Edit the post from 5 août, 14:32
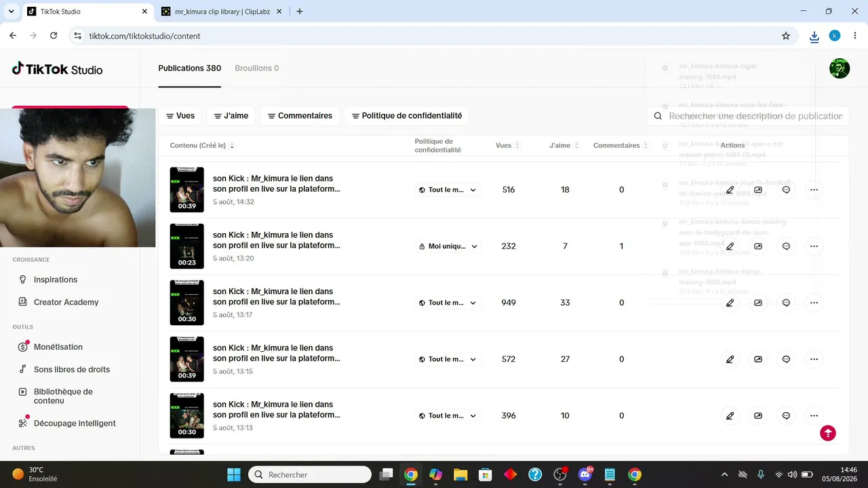The width and height of the screenshot is (868, 488). (730, 190)
